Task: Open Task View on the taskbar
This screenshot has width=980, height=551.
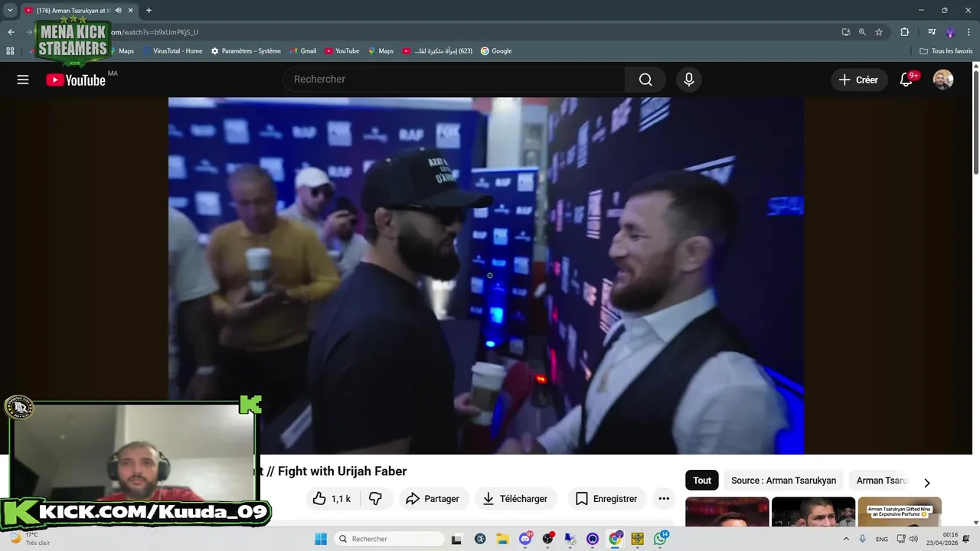Action: [457, 539]
